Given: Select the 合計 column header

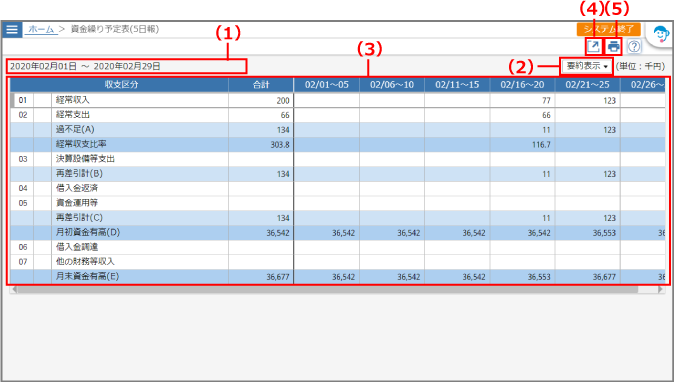Looking at the screenshot, I should (261, 85).
